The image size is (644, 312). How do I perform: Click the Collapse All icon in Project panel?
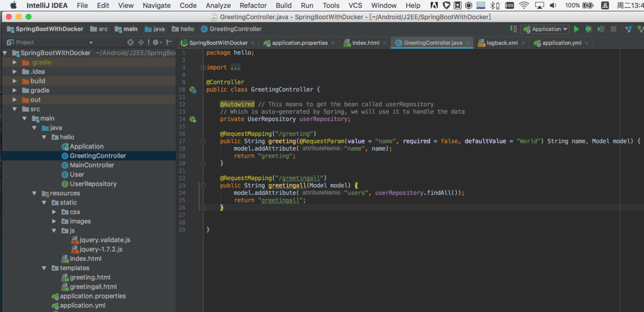(x=141, y=43)
